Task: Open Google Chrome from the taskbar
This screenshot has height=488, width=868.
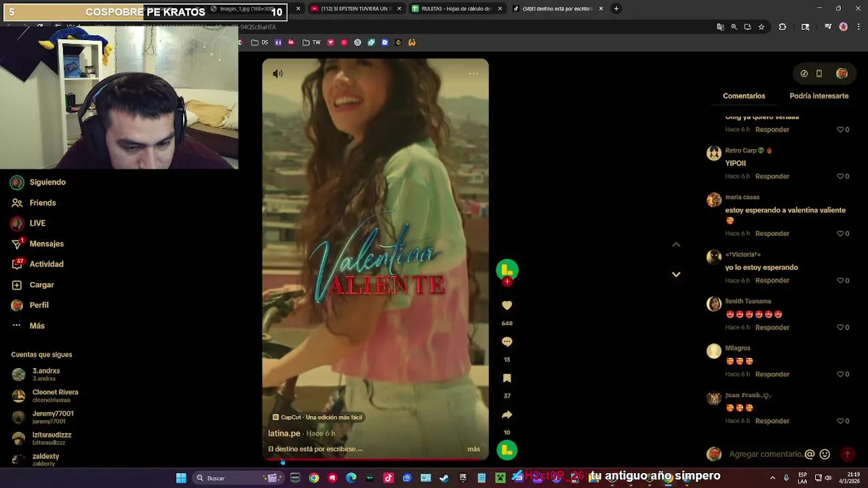Action: (314, 478)
